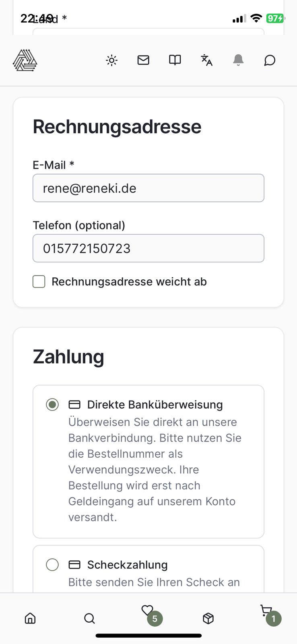Check 'Rechnungsadresse weicht ab' checkbox
This screenshot has height=644, width=297.
[x=39, y=282]
